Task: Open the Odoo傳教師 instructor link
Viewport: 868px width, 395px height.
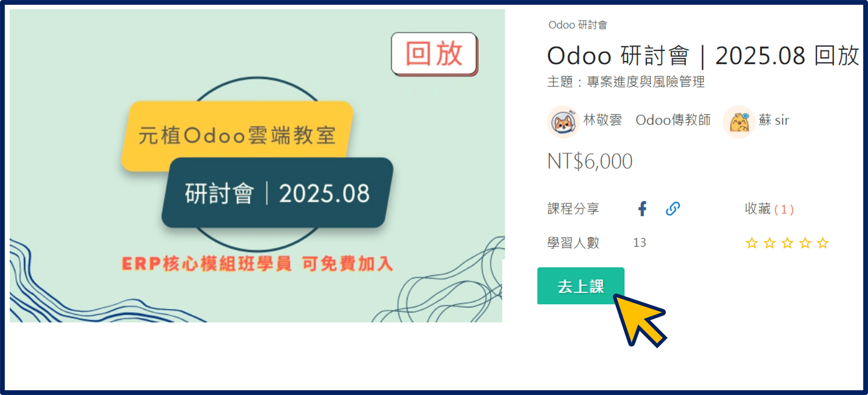Action: pos(673,120)
